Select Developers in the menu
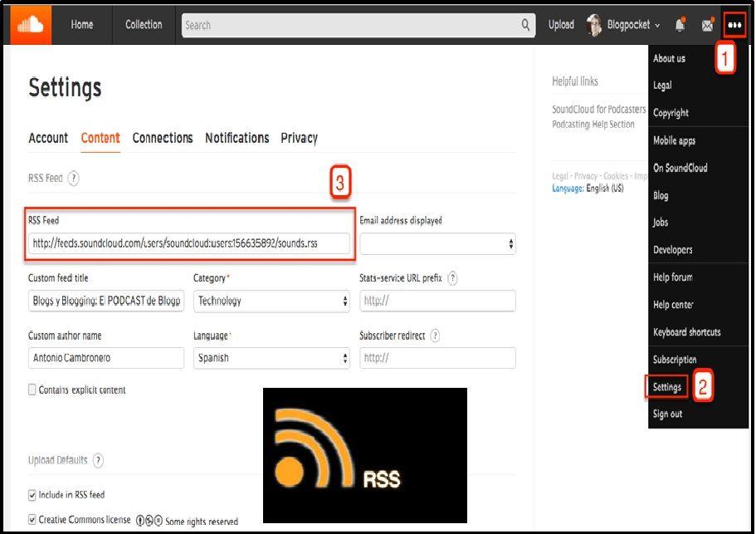Screen dimensions: 756x534 (x=672, y=250)
